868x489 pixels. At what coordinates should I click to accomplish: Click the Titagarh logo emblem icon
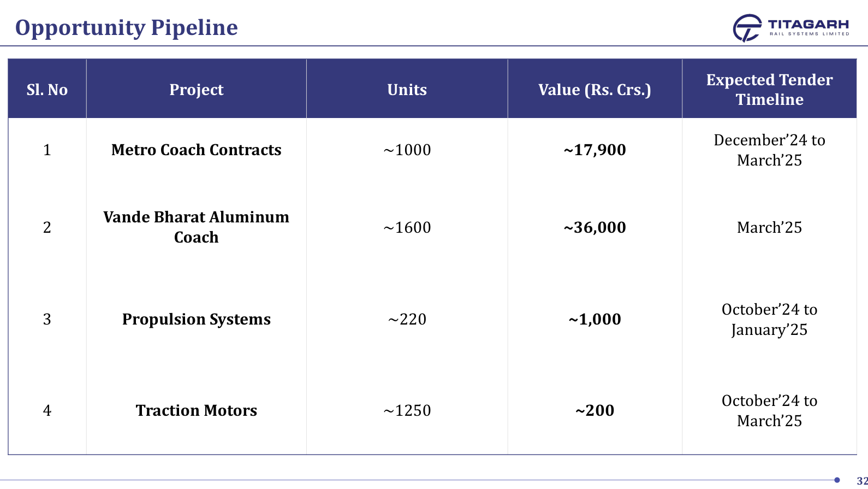(x=747, y=28)
